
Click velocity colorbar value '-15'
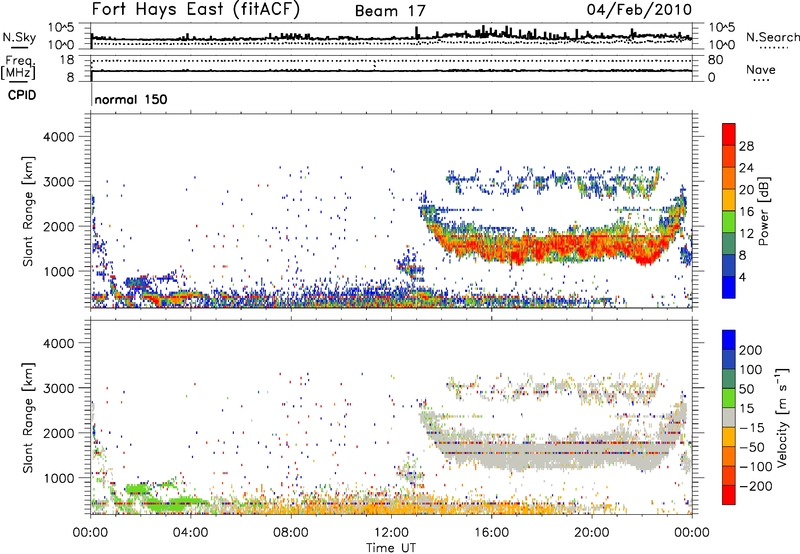751,428
